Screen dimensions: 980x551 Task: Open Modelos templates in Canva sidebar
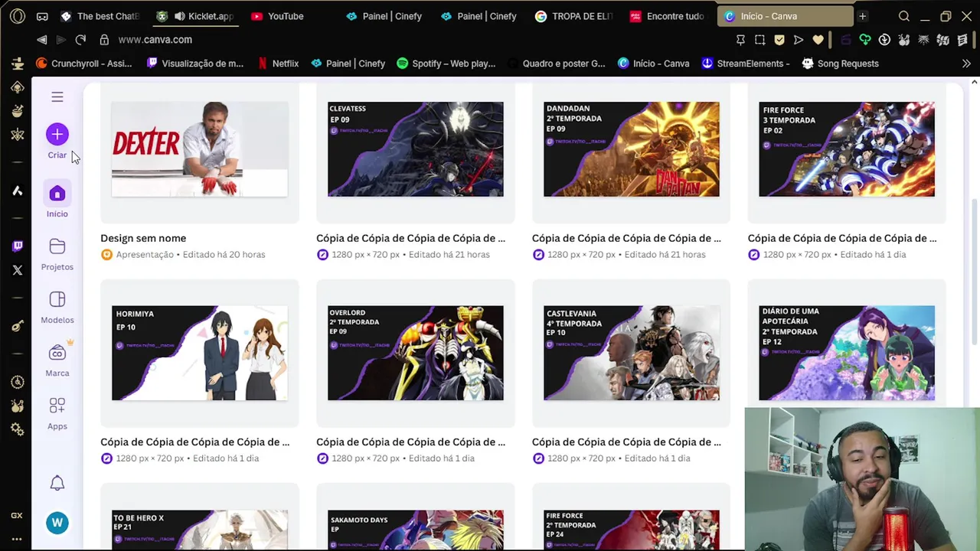(x=57, y=307)
